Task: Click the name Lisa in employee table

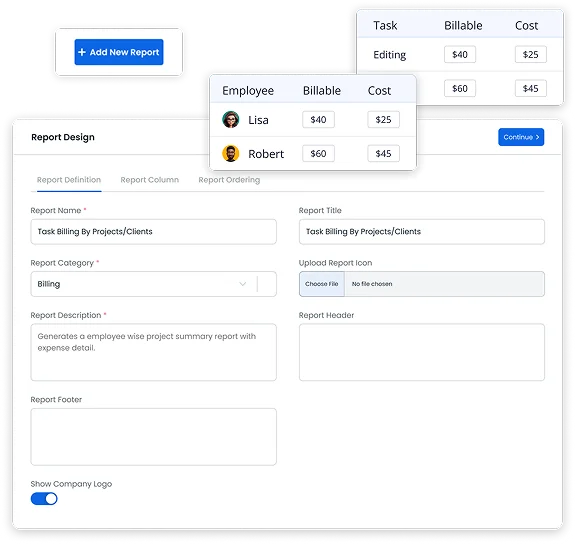Action: click(x=258, y=120)
